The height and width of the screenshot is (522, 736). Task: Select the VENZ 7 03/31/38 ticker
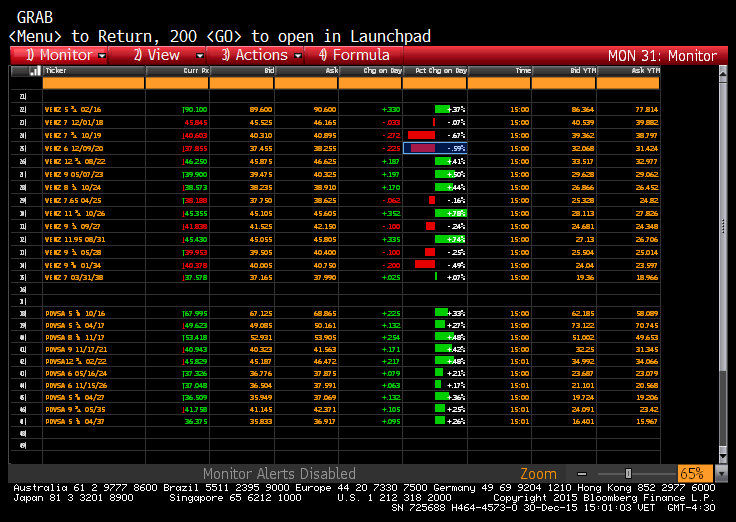[x=74, y=277]
